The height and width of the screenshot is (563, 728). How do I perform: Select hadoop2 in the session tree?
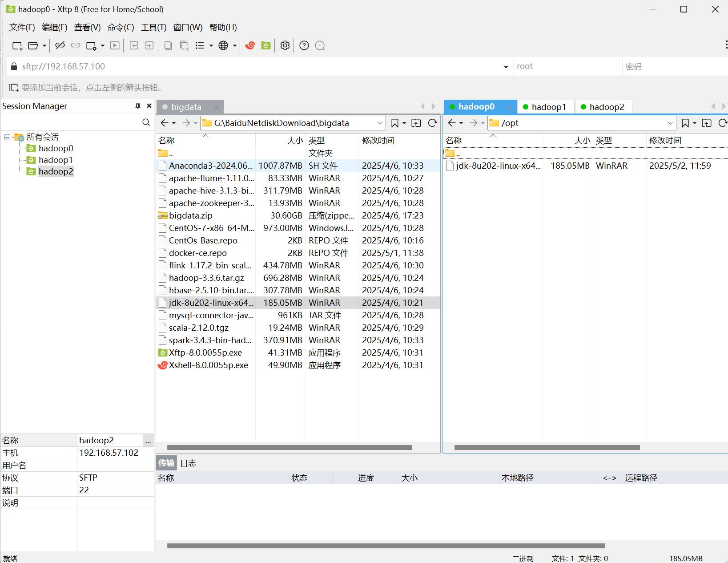56,171
